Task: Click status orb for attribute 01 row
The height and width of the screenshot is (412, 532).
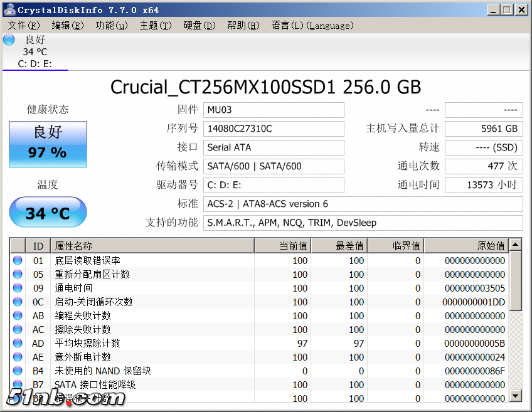Action: pos(18,260)
